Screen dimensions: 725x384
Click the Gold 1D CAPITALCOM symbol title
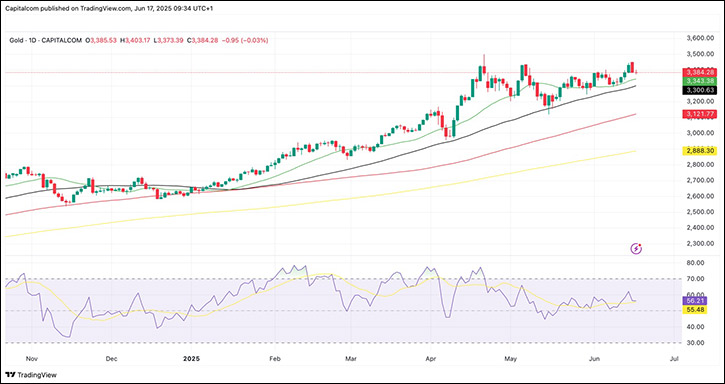(47, 41)
